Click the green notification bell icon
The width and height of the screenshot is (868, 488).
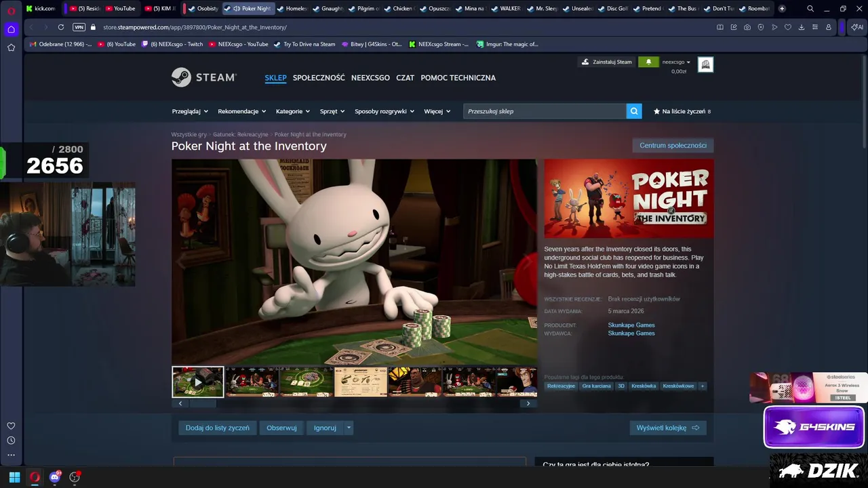pyautogui.click(x=648, y=62)
